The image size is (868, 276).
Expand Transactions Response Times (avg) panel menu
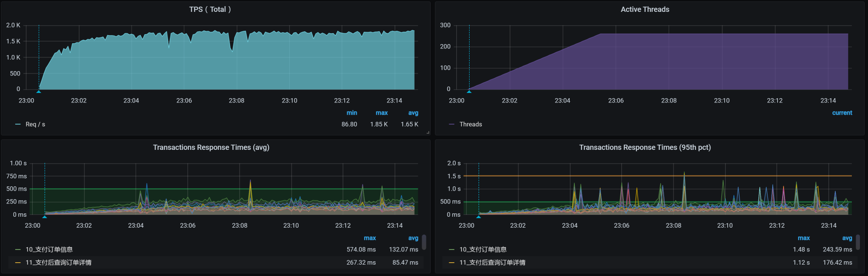tap(211, 147)
